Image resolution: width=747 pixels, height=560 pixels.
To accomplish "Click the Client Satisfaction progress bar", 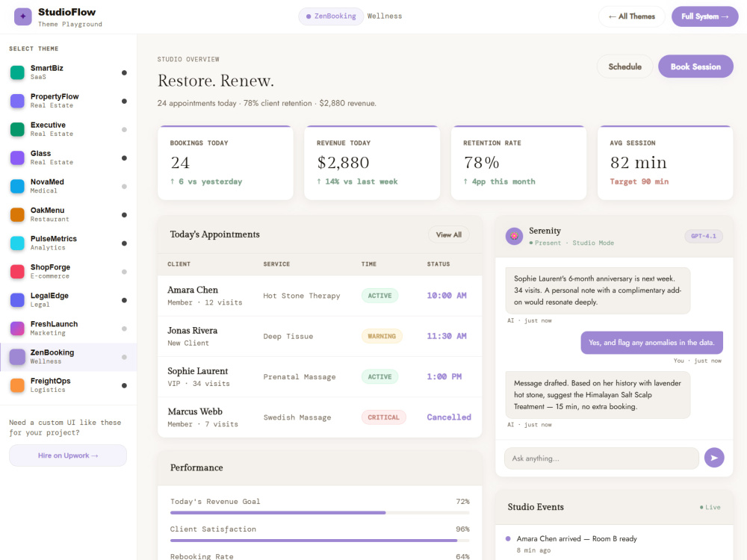I will click(320, 541).
